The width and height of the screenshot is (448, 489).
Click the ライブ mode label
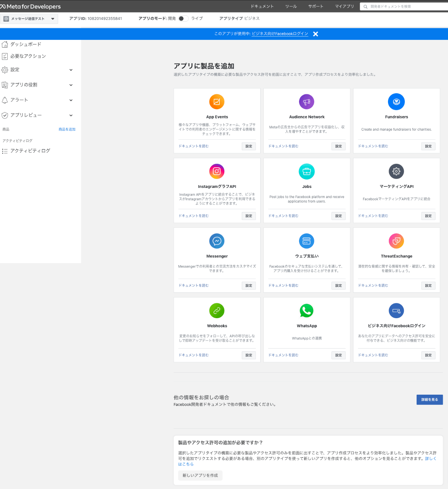(197, 19)
